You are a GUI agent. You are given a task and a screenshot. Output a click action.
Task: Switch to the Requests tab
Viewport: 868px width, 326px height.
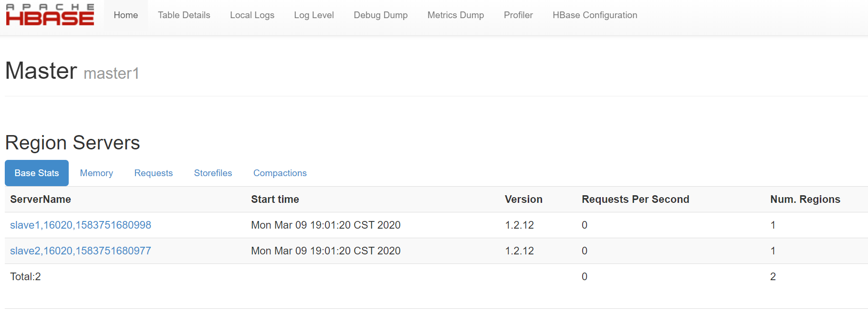click(x=154, y=173)
